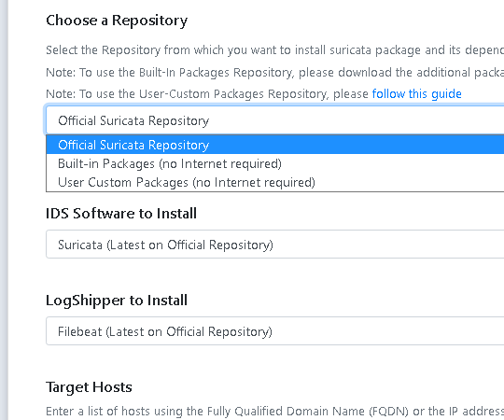Open the "follow this guide" link
This screenshot has width=504, height=420.
(x=416, y=94)
